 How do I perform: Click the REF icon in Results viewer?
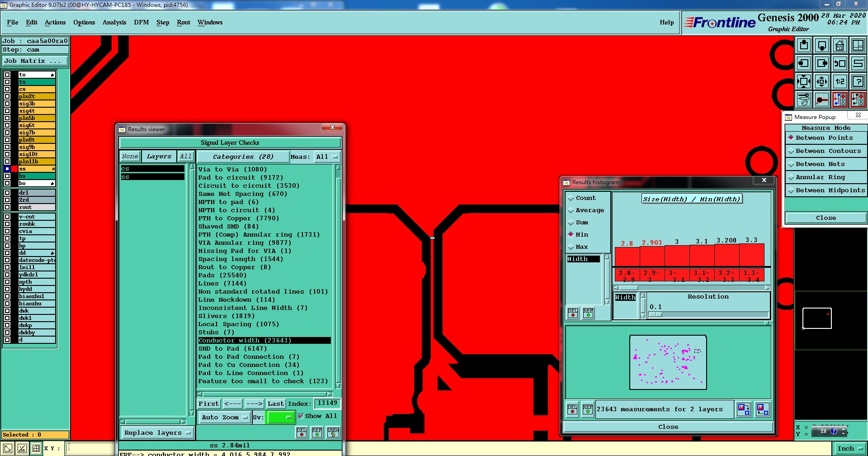(317, 432)
